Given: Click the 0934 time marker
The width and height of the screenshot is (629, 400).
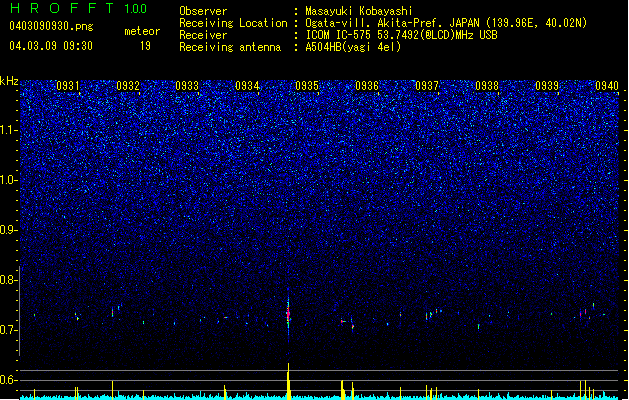Looking at the screenshot, I should tap(247, 86).
